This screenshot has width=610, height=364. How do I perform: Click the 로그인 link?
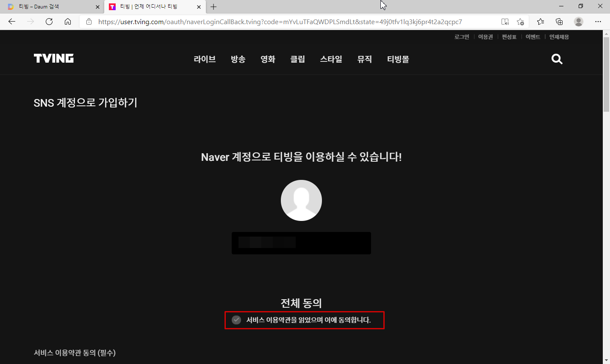[462, 37]
